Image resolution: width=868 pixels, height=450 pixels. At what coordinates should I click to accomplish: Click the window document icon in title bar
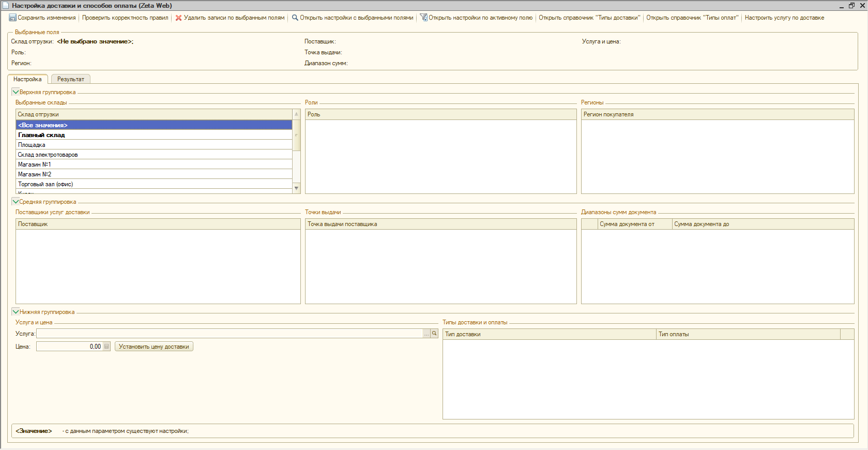6,6
